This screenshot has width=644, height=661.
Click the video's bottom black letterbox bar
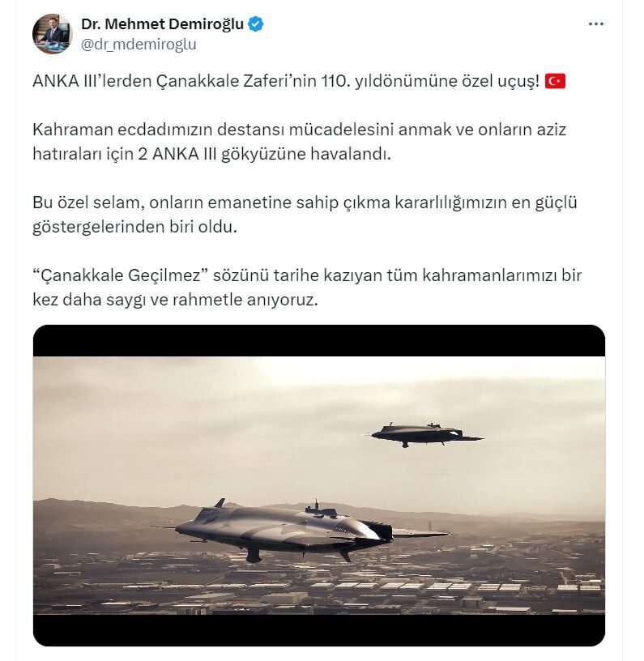[319, 629]
